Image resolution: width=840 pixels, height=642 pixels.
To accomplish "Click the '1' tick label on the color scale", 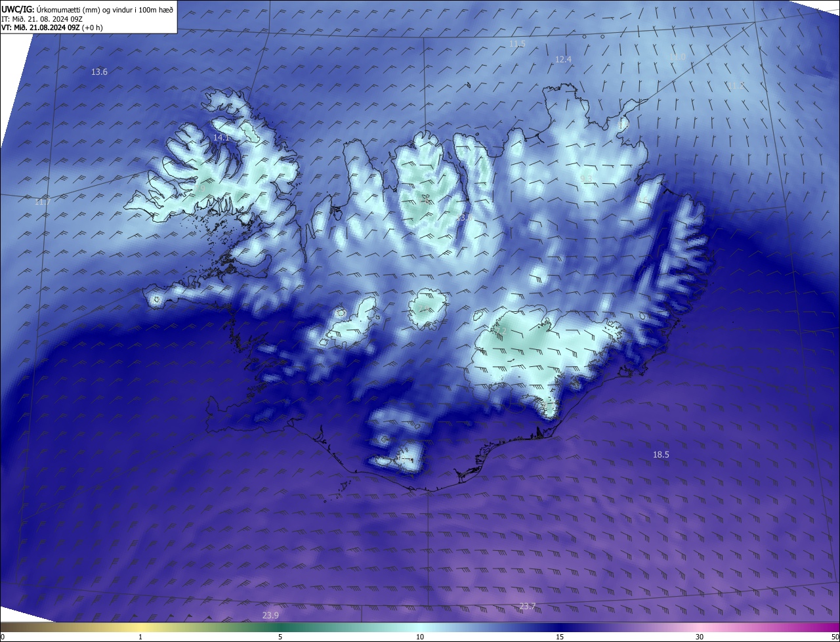I will 140,637.
